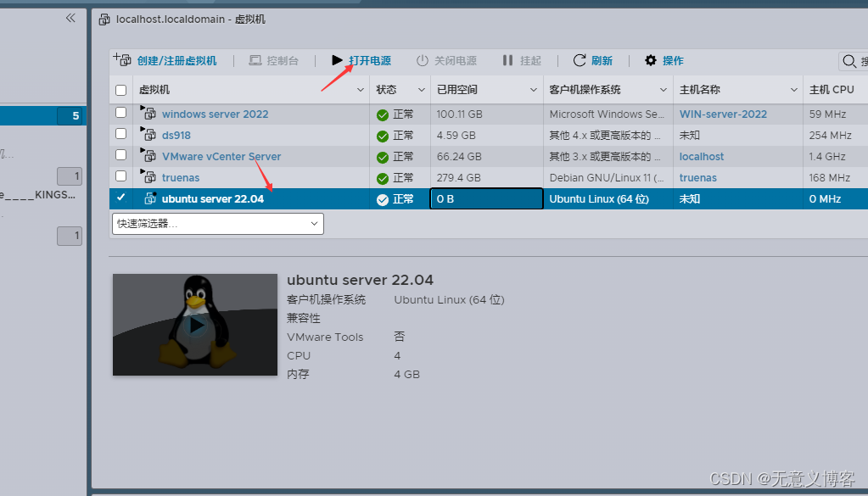This screenshot has width=868, height=496.
Task: Click the power-on play triangle icon
Action: click(337, 59)
